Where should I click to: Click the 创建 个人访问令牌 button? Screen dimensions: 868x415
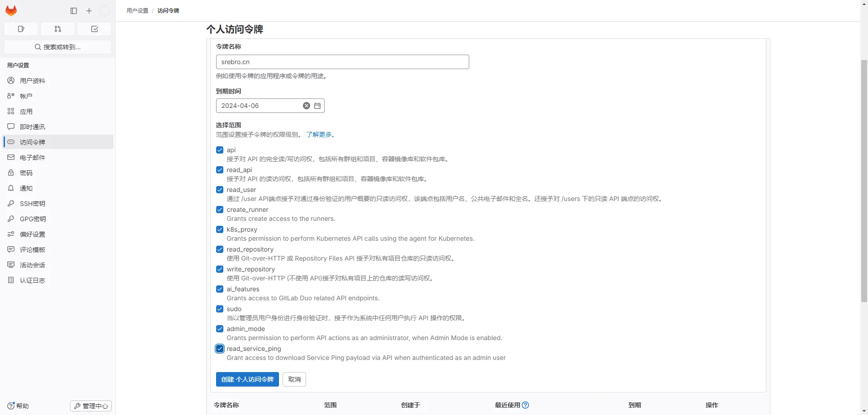tap(247, 379)
